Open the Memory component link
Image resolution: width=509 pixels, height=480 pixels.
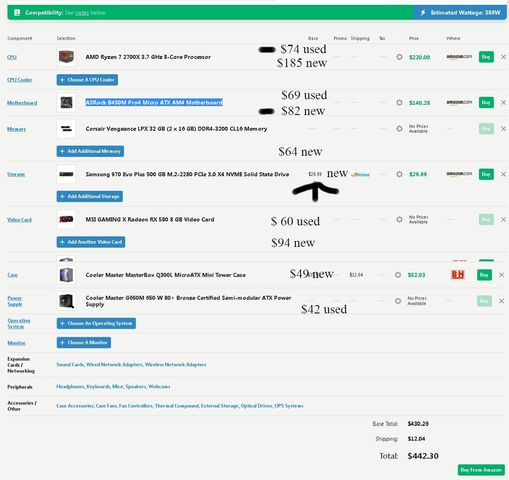(16, 129)
